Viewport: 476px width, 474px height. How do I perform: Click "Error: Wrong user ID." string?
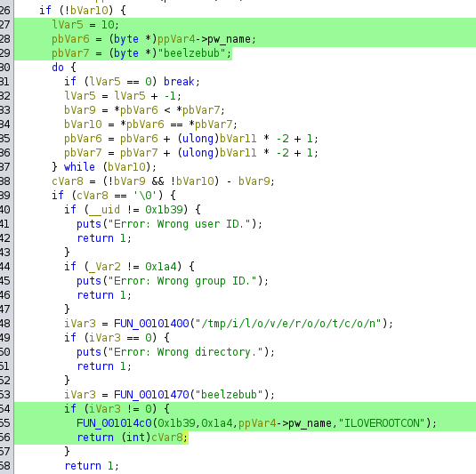click(179, 224)
